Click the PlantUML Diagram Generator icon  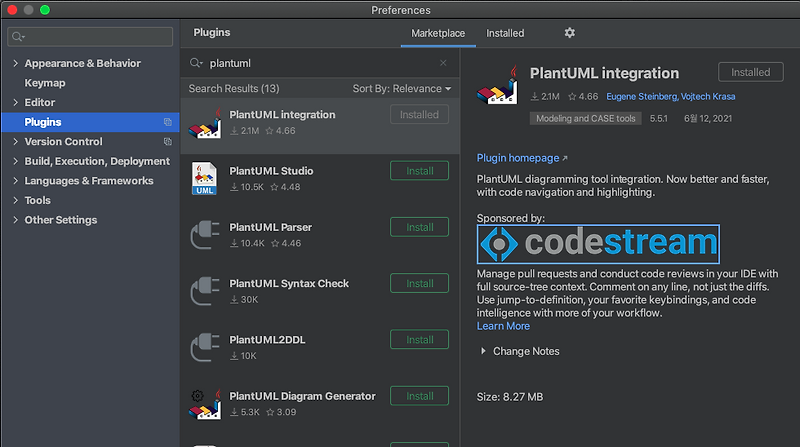205,404
